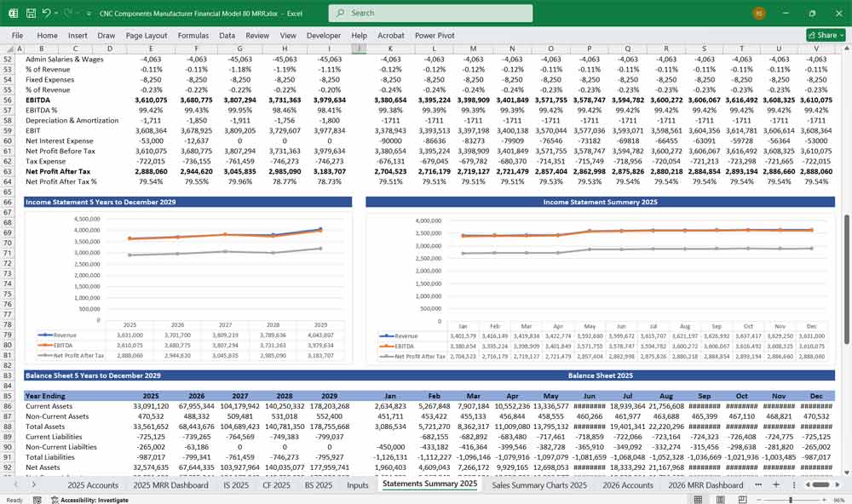This screenshot has width=852, height=504.
Task: Click the Share button dropdown
Action: coord(826,35)
